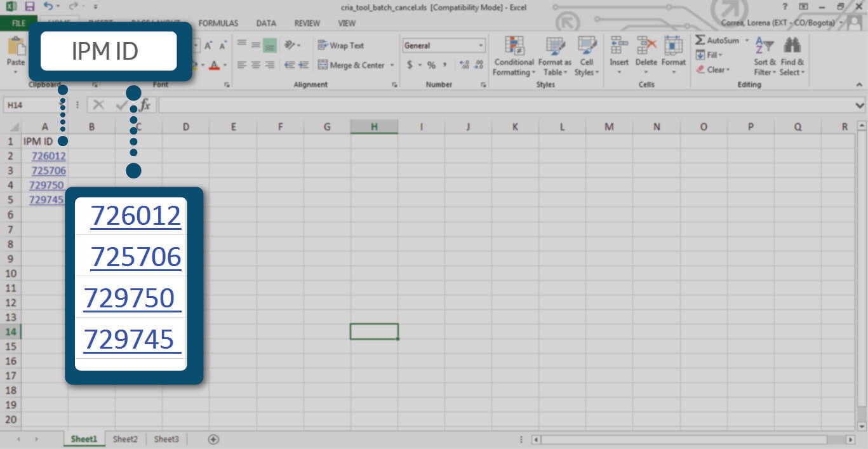Toggle center horizontal text alignment
Image resolution: width=868 pixels, height=449 pixels.
[255, 65]
